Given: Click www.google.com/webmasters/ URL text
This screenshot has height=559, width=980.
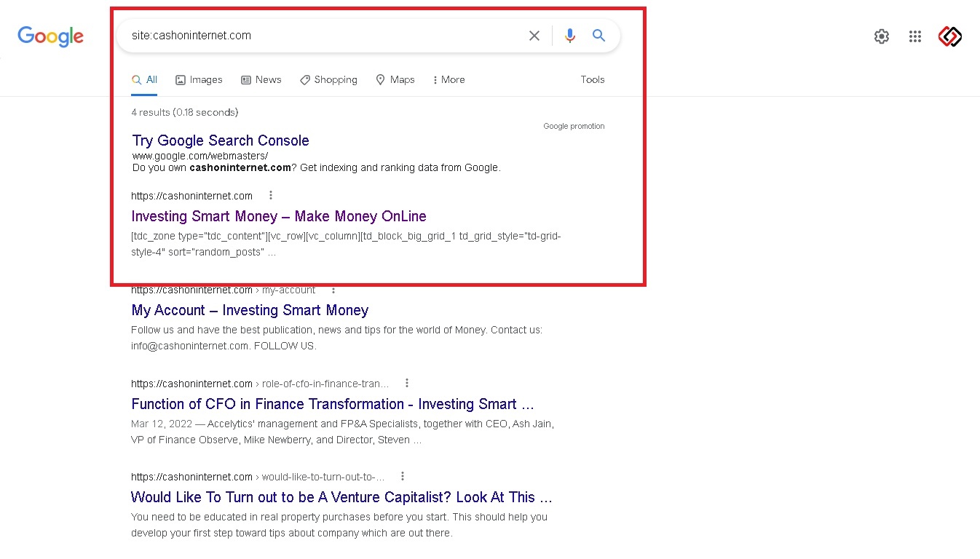Looking at the screenshot, I should [x=200, y=156].
